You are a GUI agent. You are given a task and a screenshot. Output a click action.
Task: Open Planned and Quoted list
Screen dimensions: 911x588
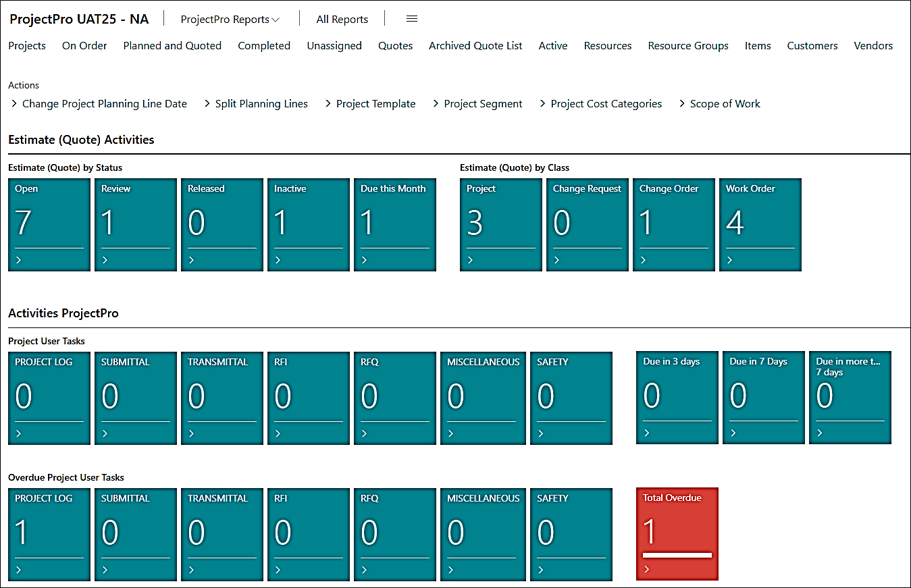click(172, 46)
